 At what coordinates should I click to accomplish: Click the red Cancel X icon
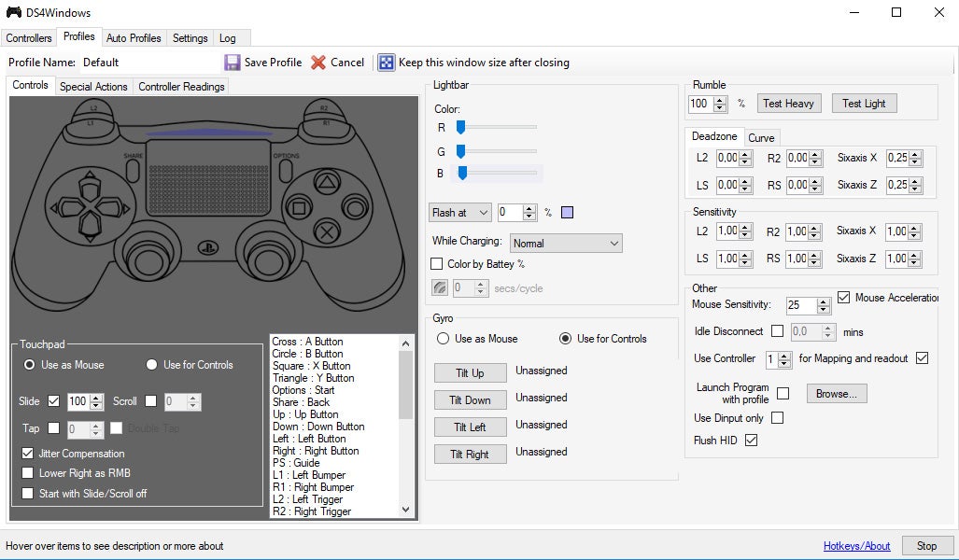pyautogui.click(x=318, y=63)
